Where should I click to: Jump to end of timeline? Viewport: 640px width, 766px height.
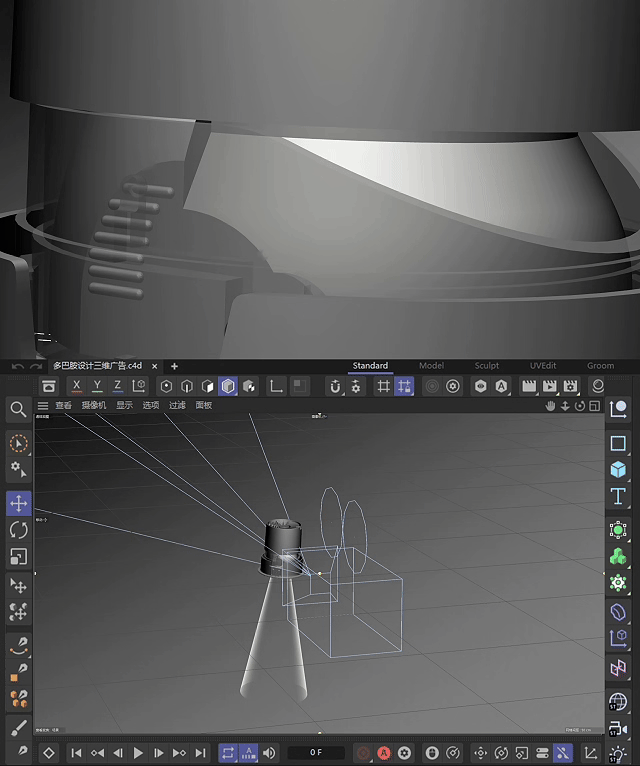tap(200, 753)
